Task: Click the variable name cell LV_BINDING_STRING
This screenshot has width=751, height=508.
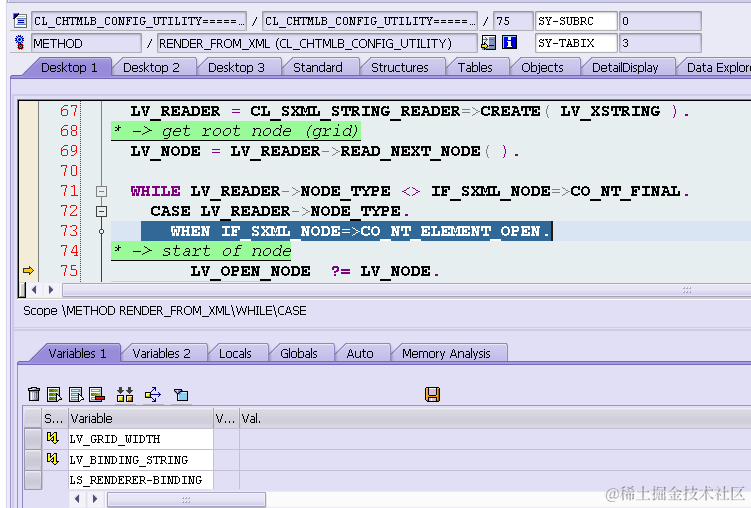Action: (141, 460)
